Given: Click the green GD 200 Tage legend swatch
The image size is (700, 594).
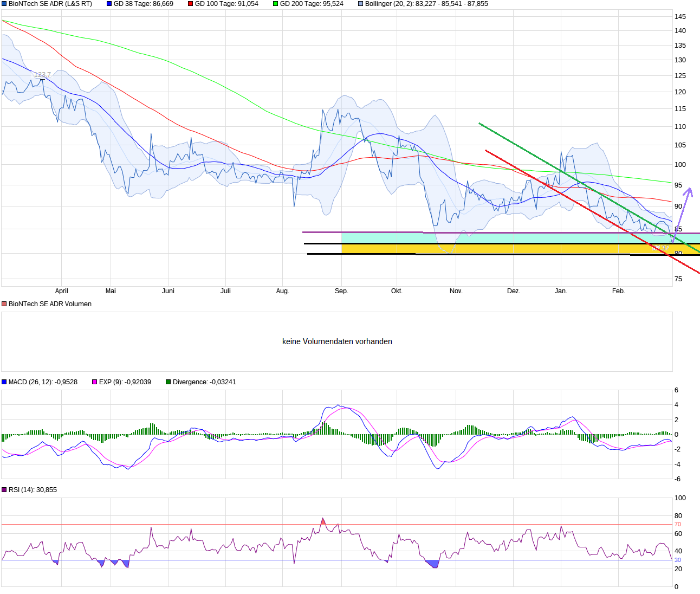Looking at the screenshot, I should click(275, 4).
